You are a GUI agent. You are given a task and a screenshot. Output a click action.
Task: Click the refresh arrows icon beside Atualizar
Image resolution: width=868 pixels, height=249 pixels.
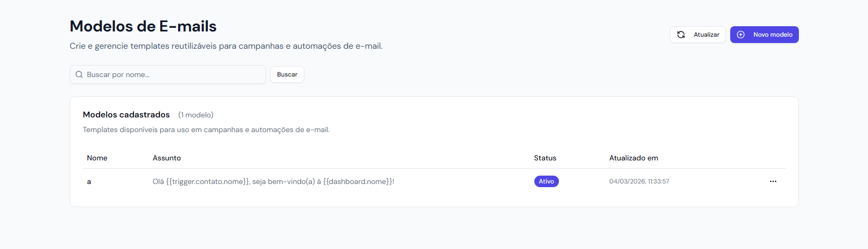coord(681,35)
